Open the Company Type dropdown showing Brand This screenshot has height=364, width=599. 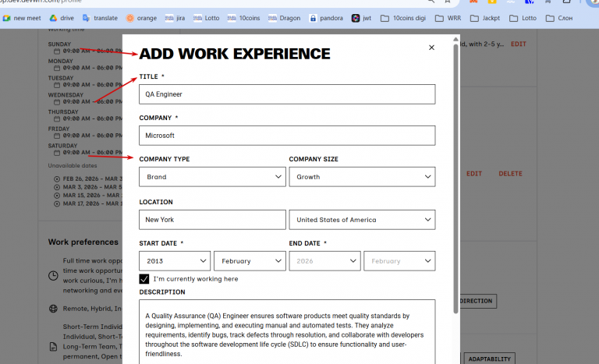click(x=212, y=177)
